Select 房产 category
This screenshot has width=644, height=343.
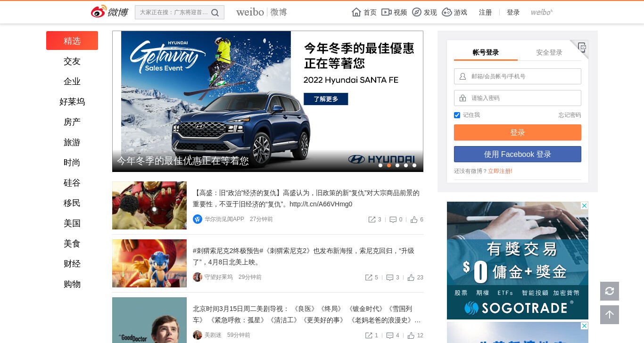(x=72, y=122)
